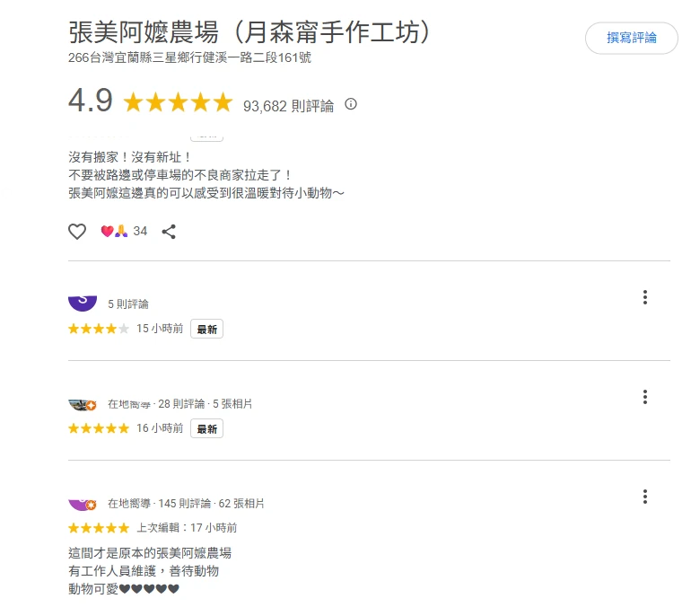Click the overall 4.9 five-star rating
The height and width of the screenshot is (616, 691).
click(177, 102)
